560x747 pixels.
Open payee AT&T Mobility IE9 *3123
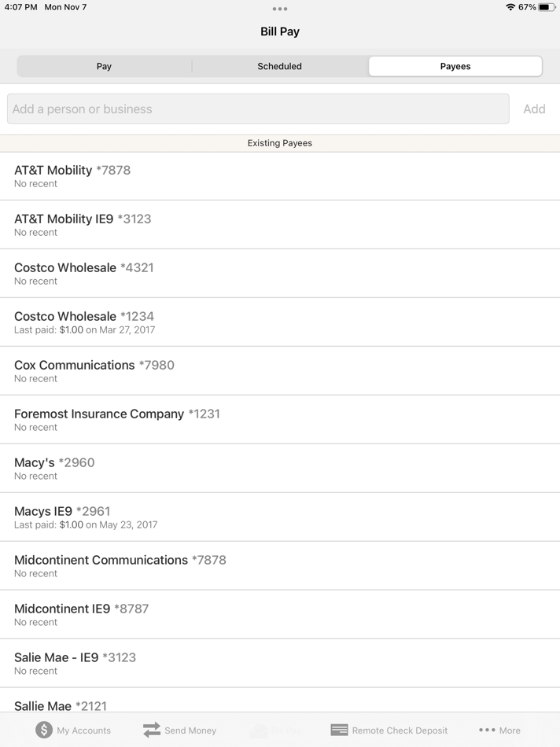tap(280, 225)
